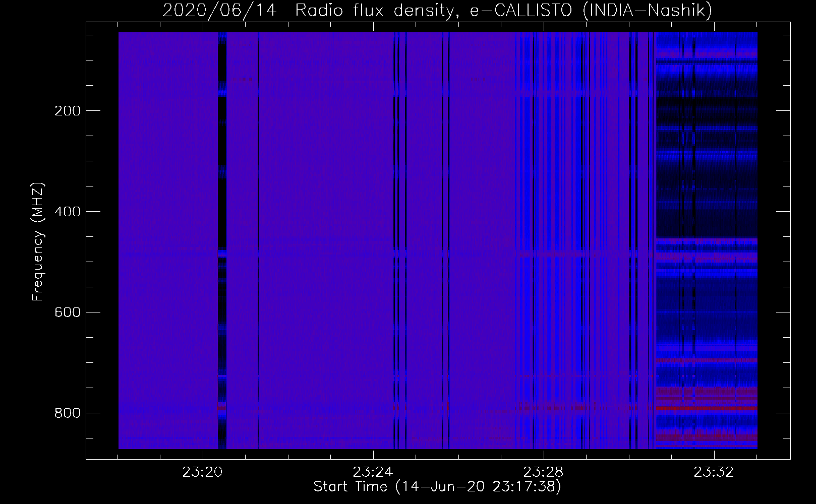816x504 pixels.
Task: Click the 23:24 time tick label
Action: pos(373,472)
